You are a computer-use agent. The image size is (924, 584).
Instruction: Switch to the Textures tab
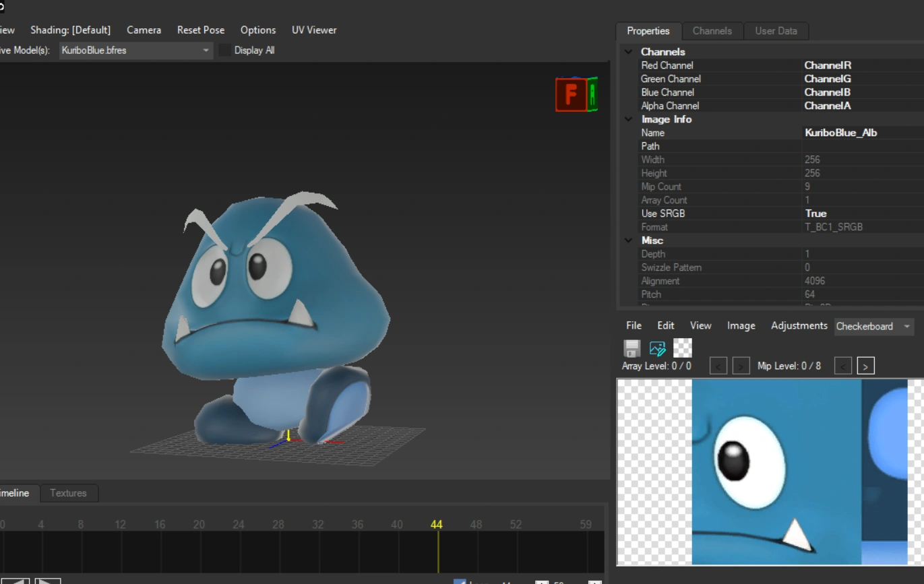pos(68,493)
